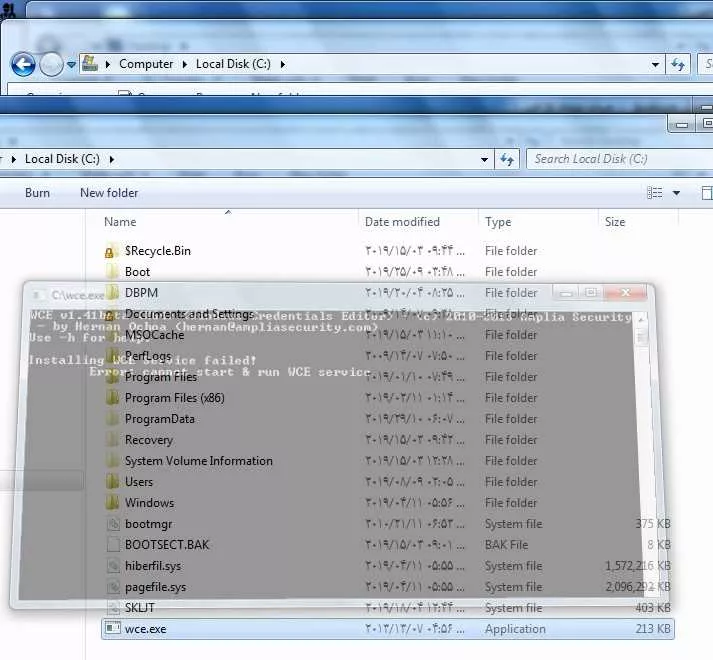Expand the arrow after Local Disk (C:) in the rear window
This screenshot has height=660, width=713.
point(283,65)
